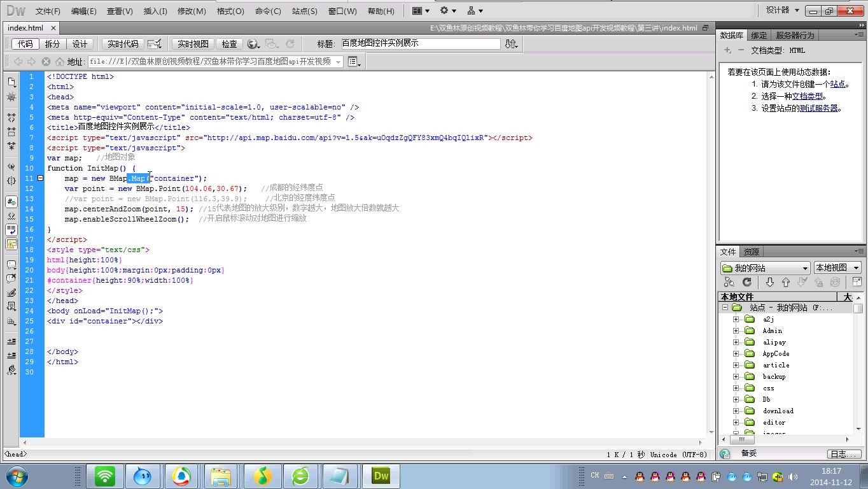Click the browser back arrow icon

point(18,62)
